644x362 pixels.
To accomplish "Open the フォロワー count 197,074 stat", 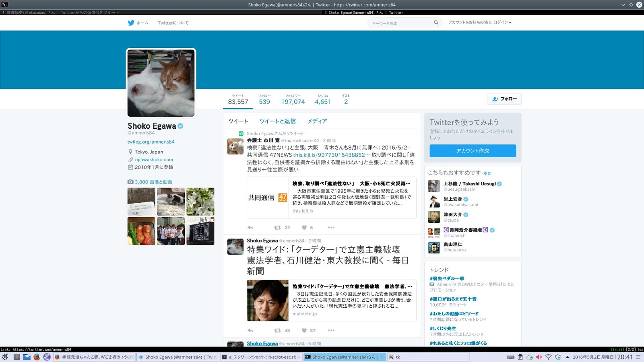I will click(293, 99).
